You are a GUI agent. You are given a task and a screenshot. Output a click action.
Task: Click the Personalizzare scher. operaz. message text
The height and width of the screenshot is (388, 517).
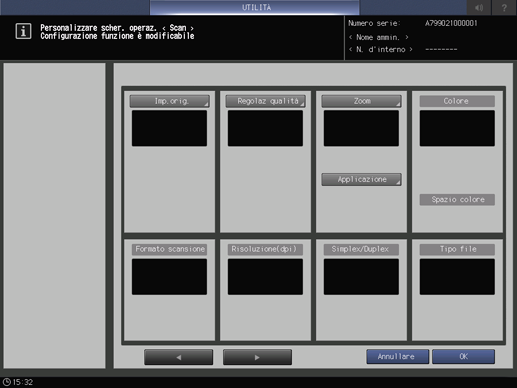pyautogui.click(x=117, y=28)
